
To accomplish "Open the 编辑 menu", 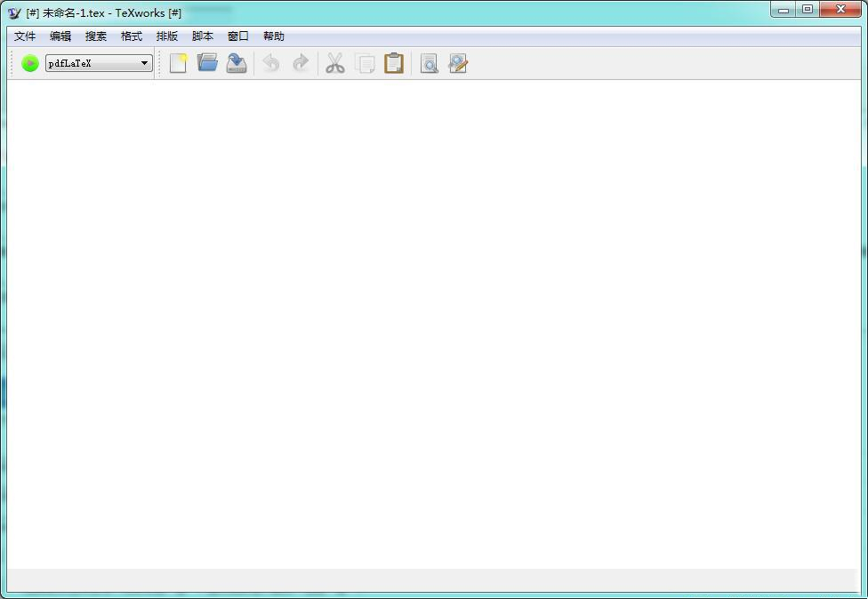I will 60,36.
